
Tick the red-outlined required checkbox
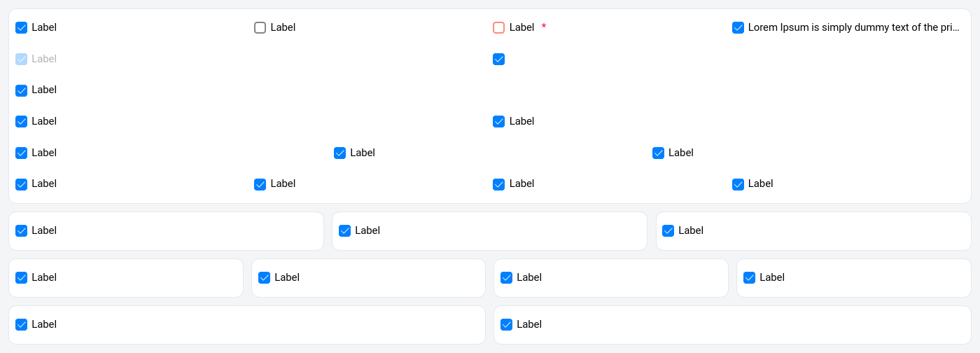(498, 28)
